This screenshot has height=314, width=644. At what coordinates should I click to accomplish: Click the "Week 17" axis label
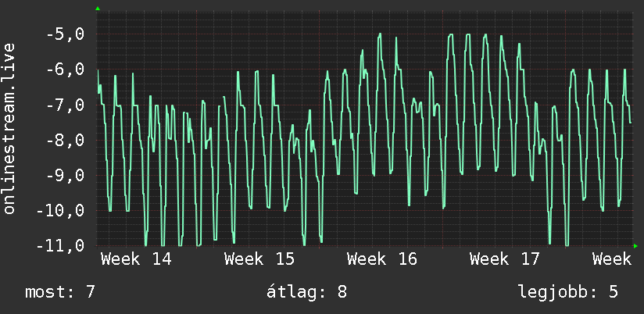505,259
